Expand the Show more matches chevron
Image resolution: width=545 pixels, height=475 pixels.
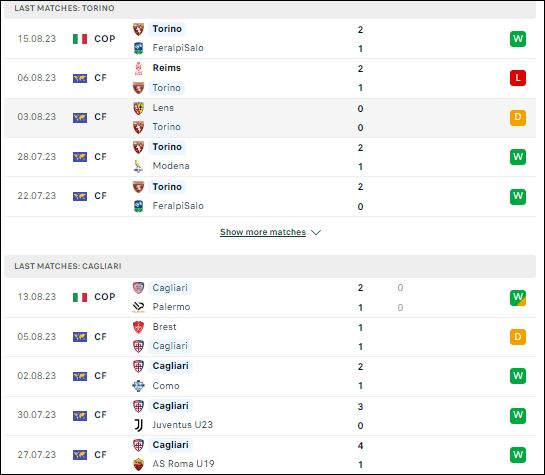click(316, 232)
